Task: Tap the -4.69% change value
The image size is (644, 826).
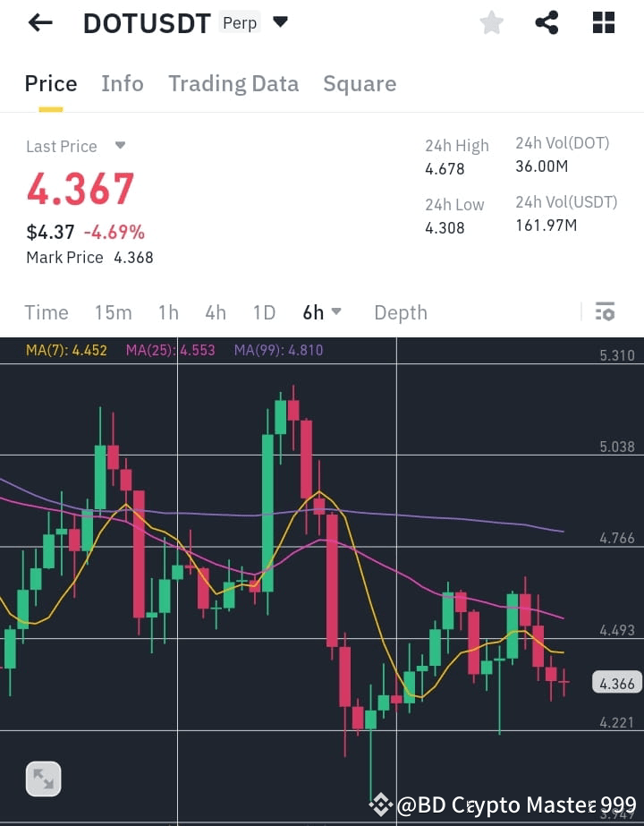Action: (x=114, y=232)
